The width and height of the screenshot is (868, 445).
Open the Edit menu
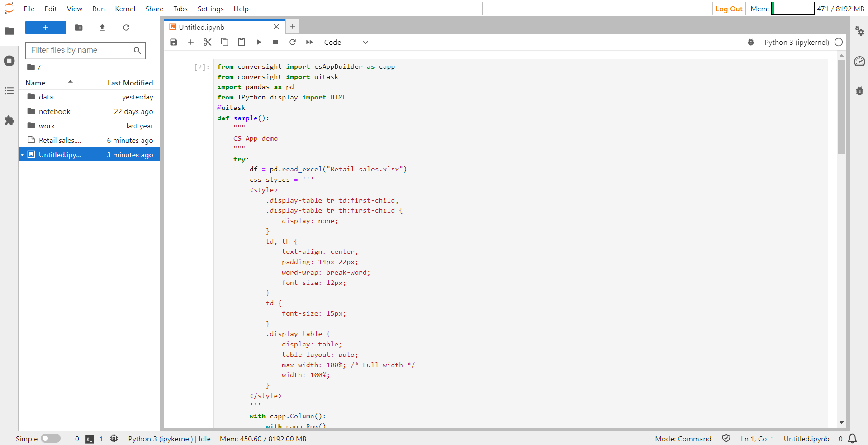pos(51,9)
